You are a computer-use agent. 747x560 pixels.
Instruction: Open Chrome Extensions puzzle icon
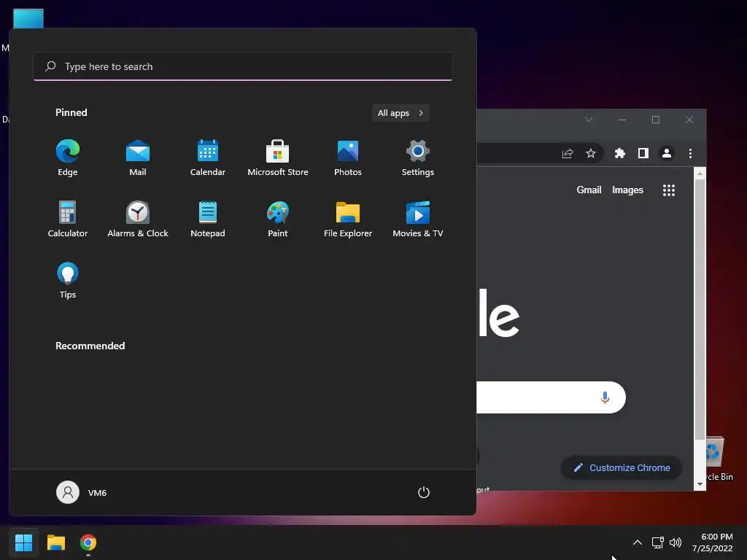coord(620,153)
